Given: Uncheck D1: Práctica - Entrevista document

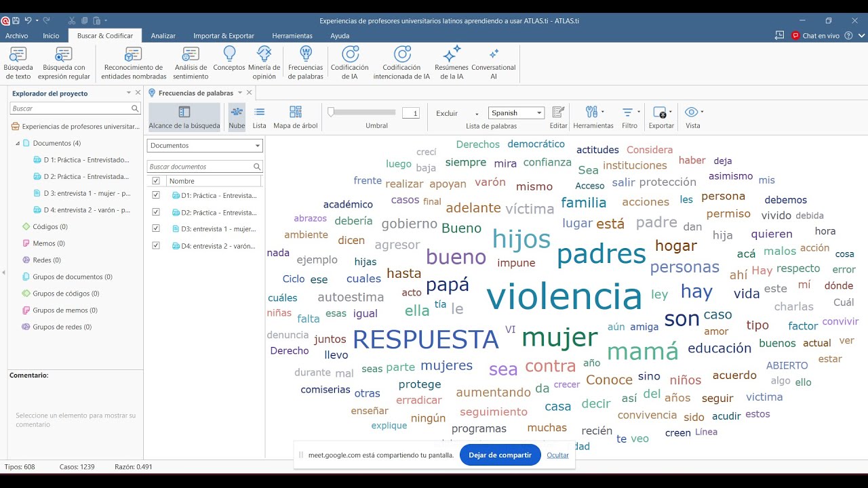Looking at the screenshot, I should tap(156, 195).
